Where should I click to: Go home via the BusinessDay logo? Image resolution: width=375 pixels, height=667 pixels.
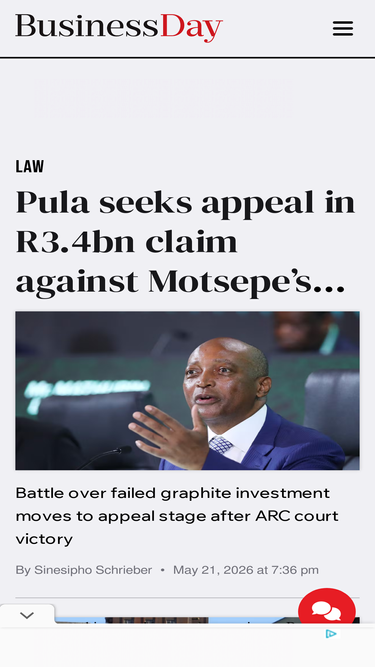pyautogui.click(x=119, y=28)
